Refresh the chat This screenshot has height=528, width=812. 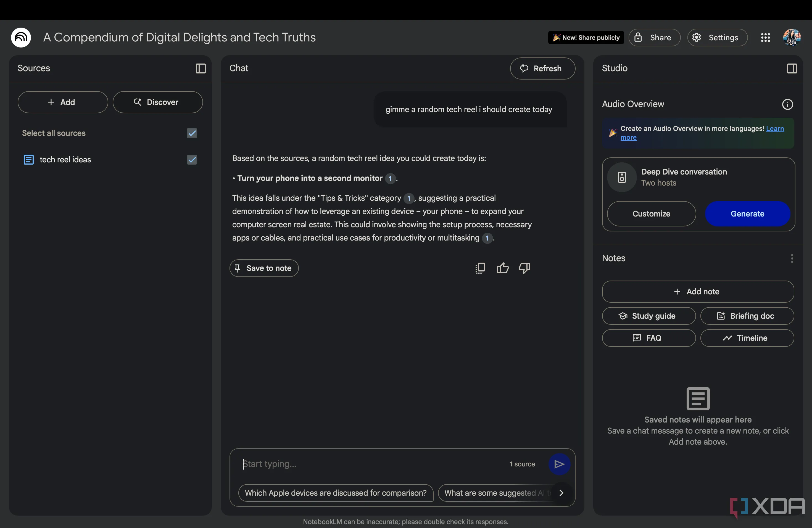point(542,68)
